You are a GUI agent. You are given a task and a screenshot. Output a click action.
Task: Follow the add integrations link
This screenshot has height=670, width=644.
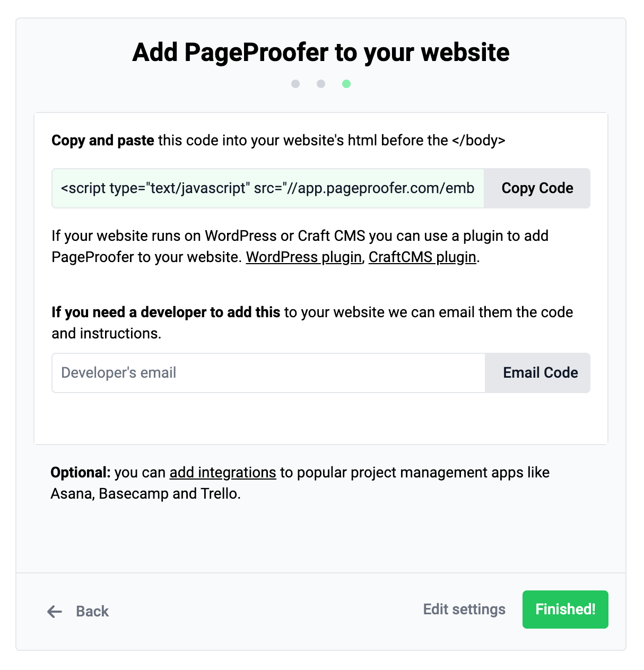223,473
